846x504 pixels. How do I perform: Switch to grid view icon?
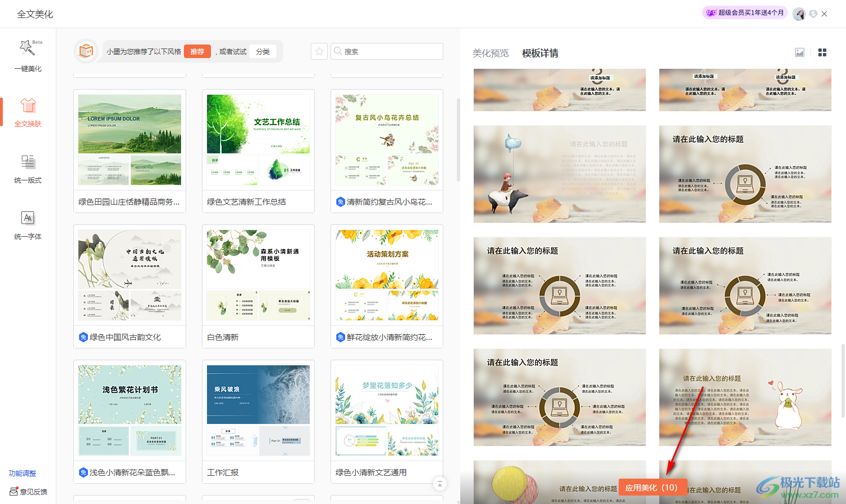(822, 52)
